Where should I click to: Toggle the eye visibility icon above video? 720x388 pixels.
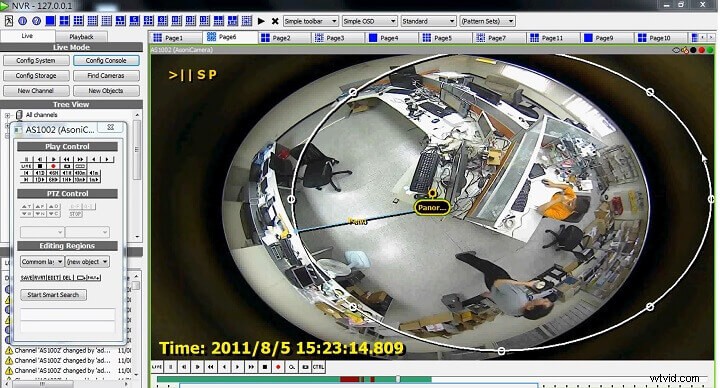coord(676,50)
